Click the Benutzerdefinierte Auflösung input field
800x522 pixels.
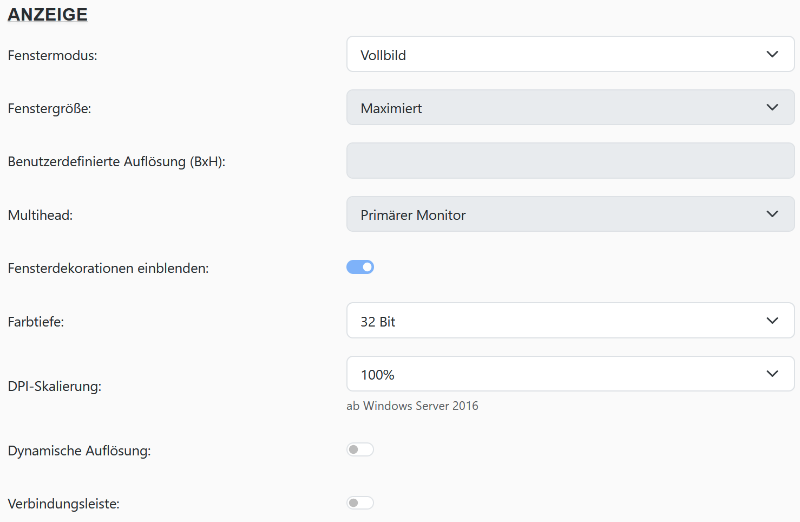570,161
